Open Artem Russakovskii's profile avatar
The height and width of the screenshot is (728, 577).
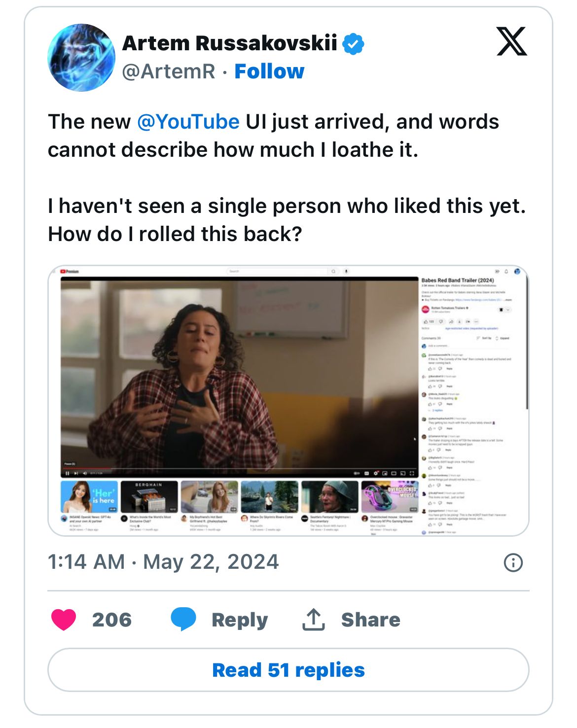[x=81, y=58]
